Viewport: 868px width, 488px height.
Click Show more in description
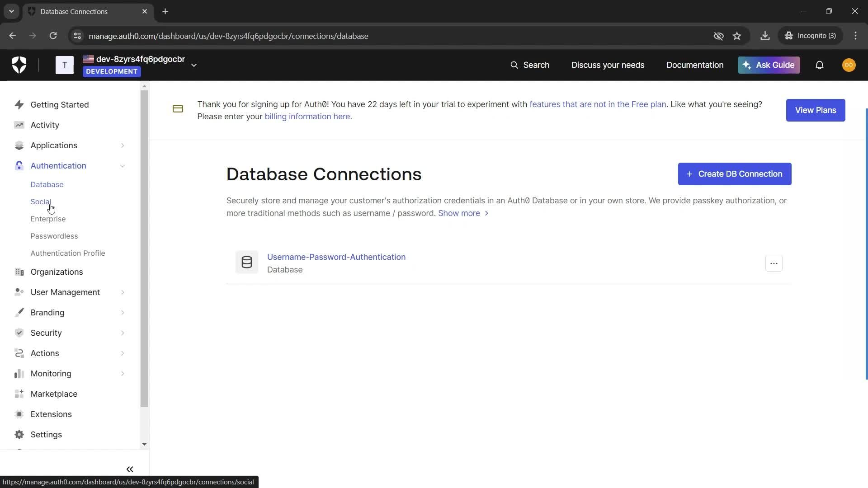click(463, 213)
